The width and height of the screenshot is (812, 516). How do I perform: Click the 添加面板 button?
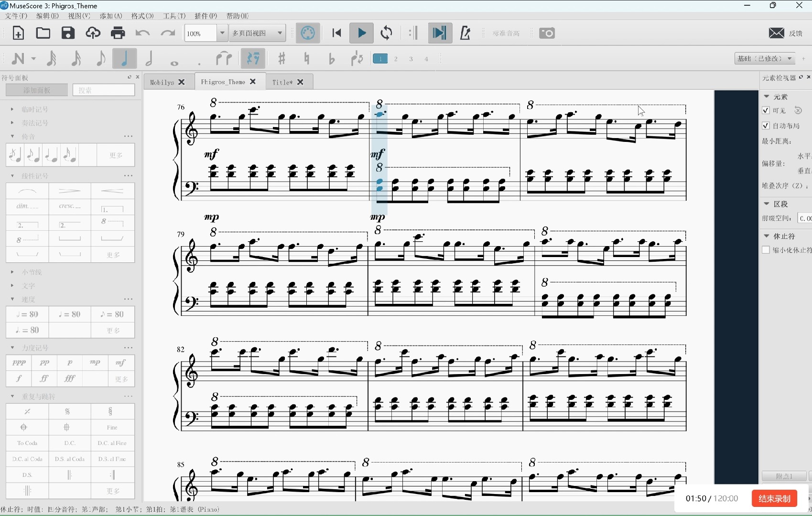(37, 90)
